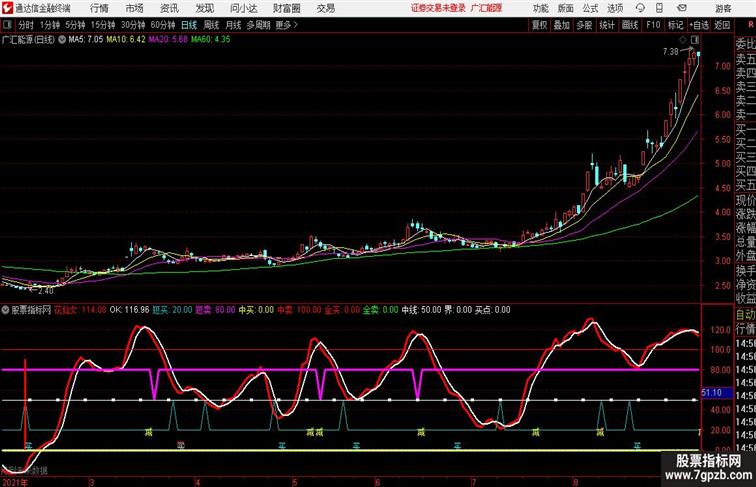
Task: Click the 统计 statistics button
Action: pyautogui.click(x=607, y=25)
